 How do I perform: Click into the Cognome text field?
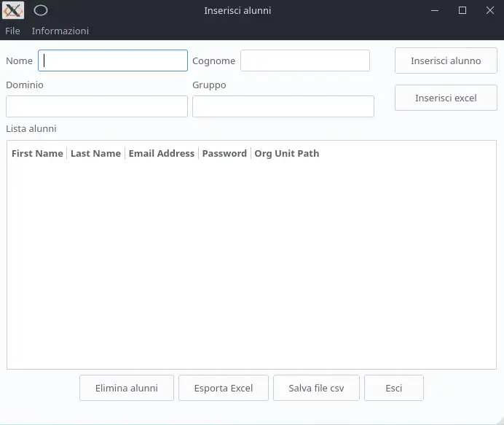305,61
